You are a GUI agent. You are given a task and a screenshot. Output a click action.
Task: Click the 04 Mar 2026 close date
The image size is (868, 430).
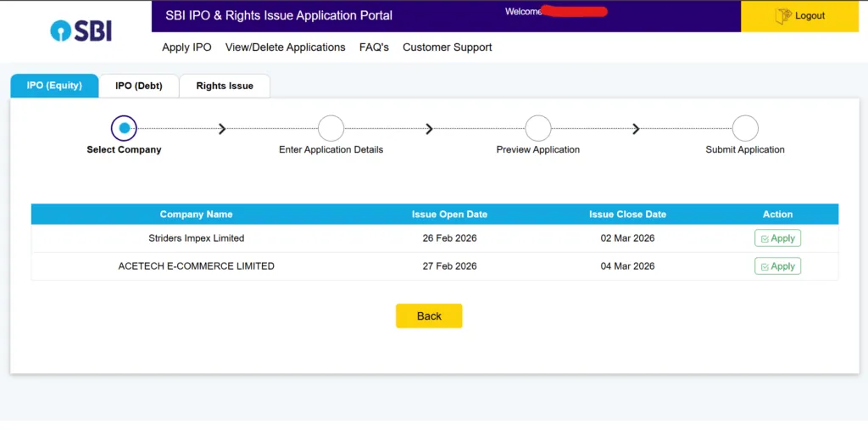(x=628, y=266)
